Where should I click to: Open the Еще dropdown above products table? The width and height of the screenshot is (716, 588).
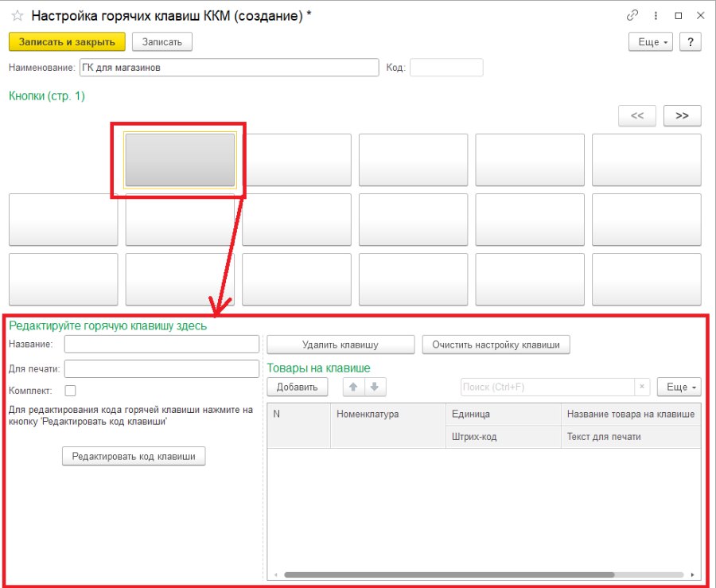(x=679, y=387)
